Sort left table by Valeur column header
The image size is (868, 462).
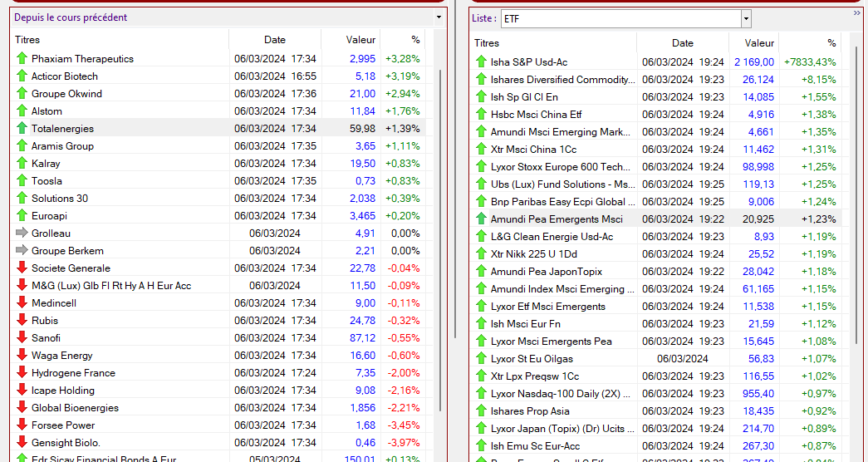(360, 39)
